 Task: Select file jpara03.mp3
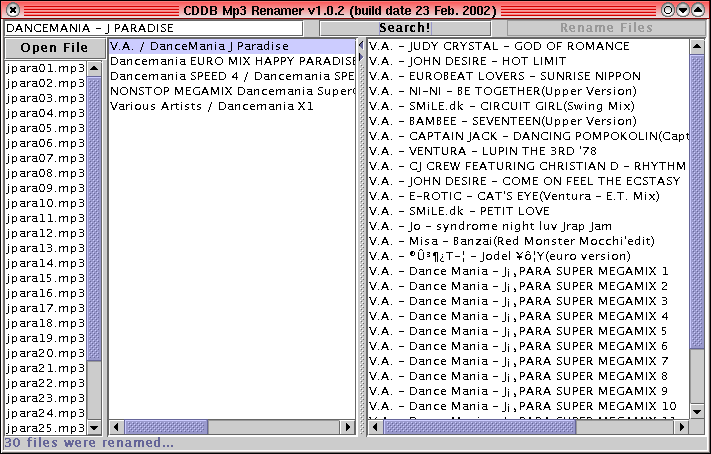pyautogui.click(x=45, y=98)
